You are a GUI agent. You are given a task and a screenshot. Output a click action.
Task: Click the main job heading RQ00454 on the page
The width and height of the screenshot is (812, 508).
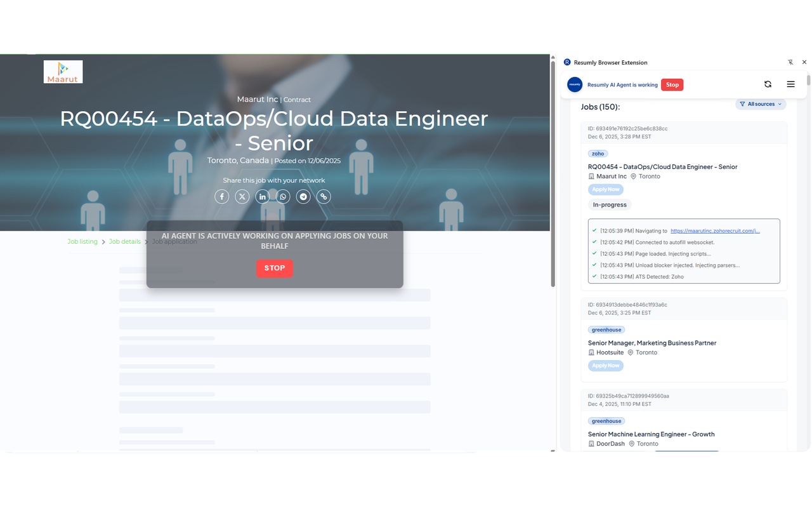(x=274, y=131)
